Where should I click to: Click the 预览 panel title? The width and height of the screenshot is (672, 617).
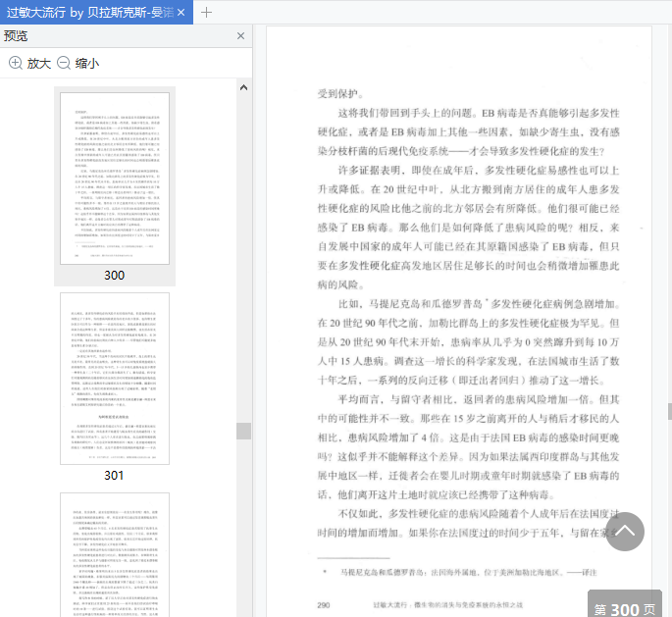pyautogui.click(x=16, y=36)
